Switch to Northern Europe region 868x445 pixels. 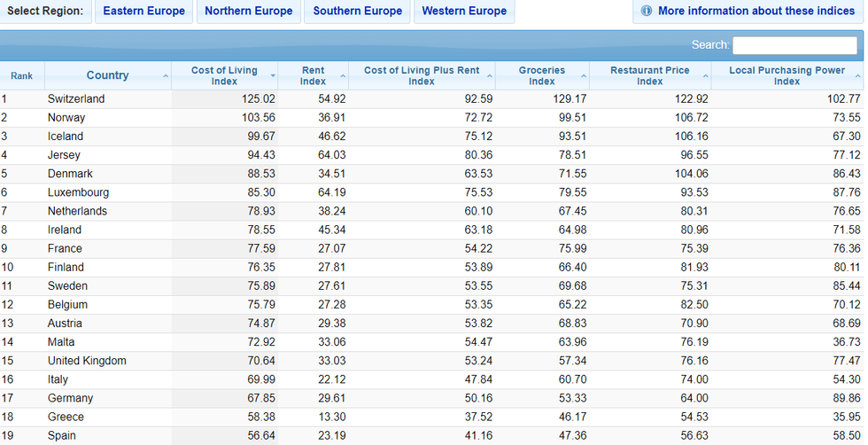tap(248, 12)
